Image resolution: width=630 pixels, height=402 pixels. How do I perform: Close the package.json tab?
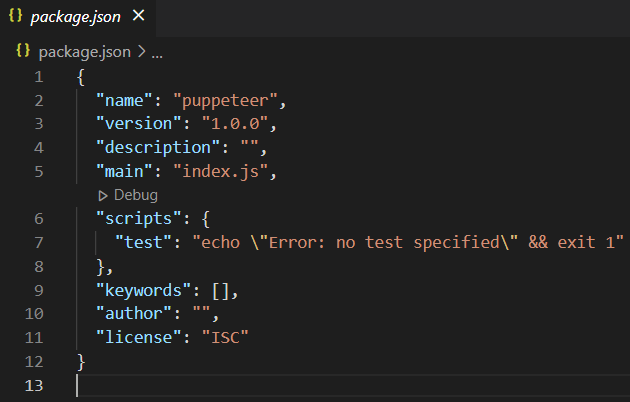[x=139, y=16]
